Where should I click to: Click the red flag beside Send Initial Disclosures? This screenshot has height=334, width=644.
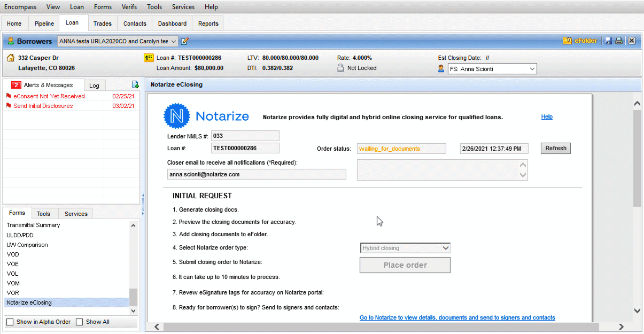click(x=9, y=106)
